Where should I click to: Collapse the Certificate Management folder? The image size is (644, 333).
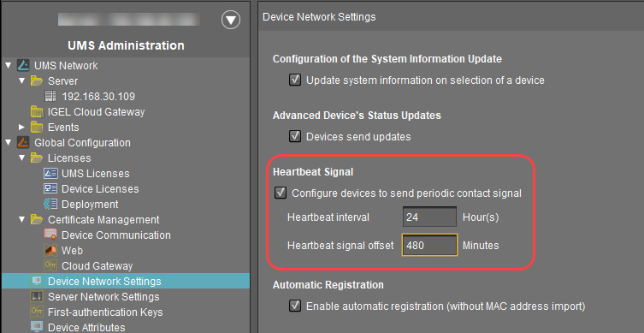click(x=21, y=219)
